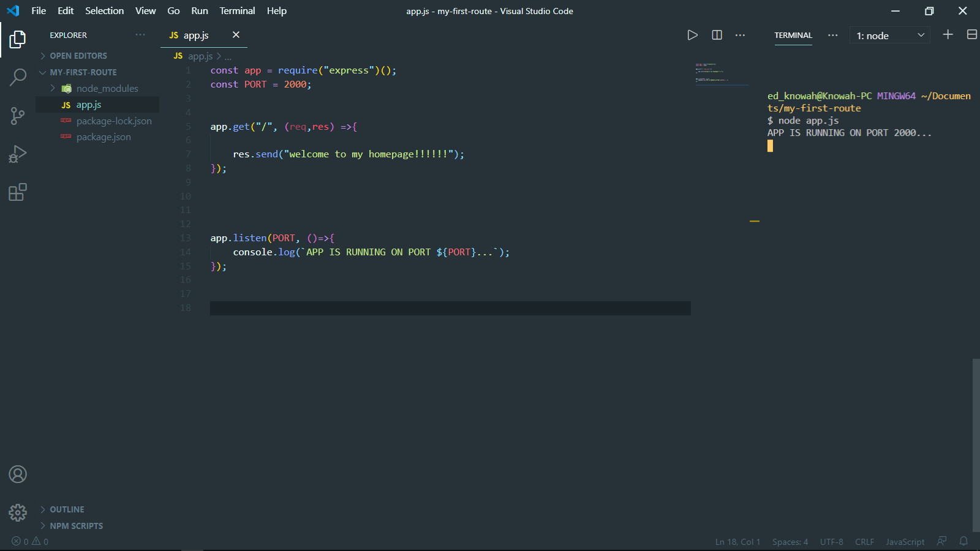The image size is (980, 551).
Task: Open package.json in the explorer
Action: 104,137
